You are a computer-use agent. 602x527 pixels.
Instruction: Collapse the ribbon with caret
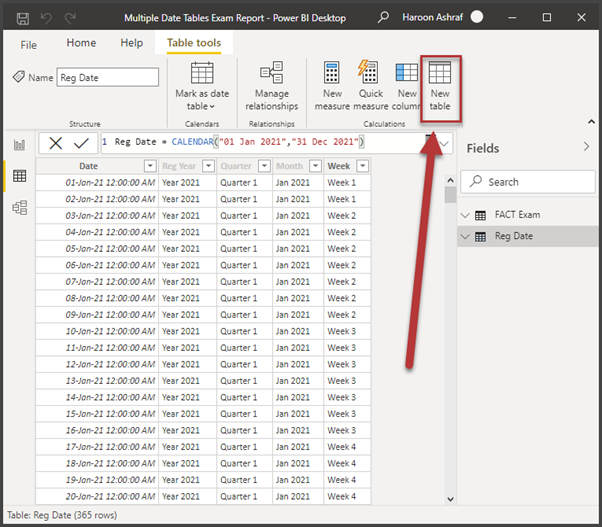coord(591,122)
